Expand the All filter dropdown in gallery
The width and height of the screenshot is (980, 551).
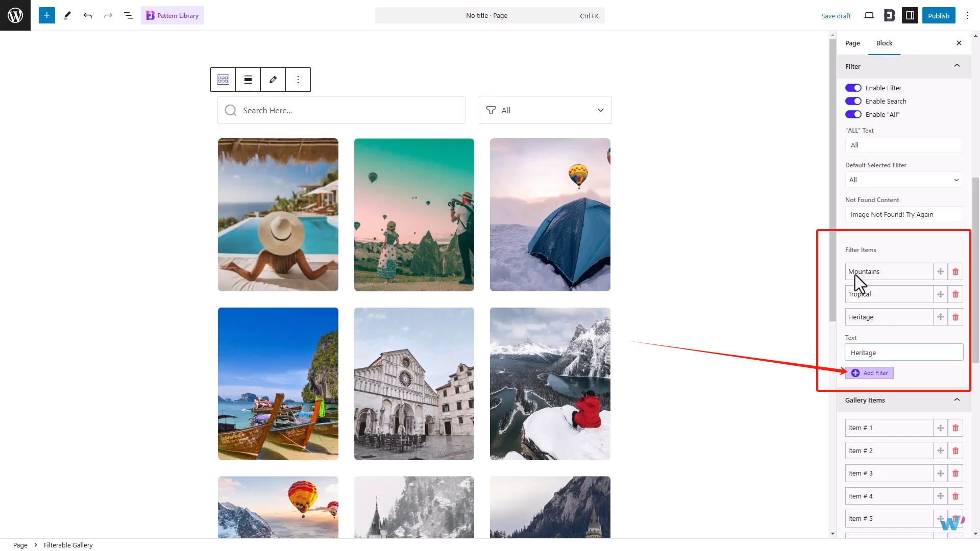point(544,110)
